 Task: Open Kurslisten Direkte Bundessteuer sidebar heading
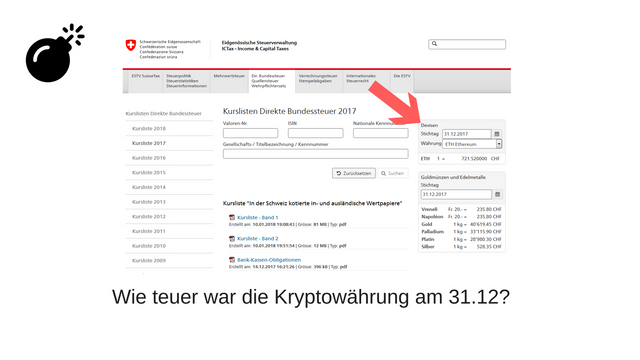coord(163,113)
